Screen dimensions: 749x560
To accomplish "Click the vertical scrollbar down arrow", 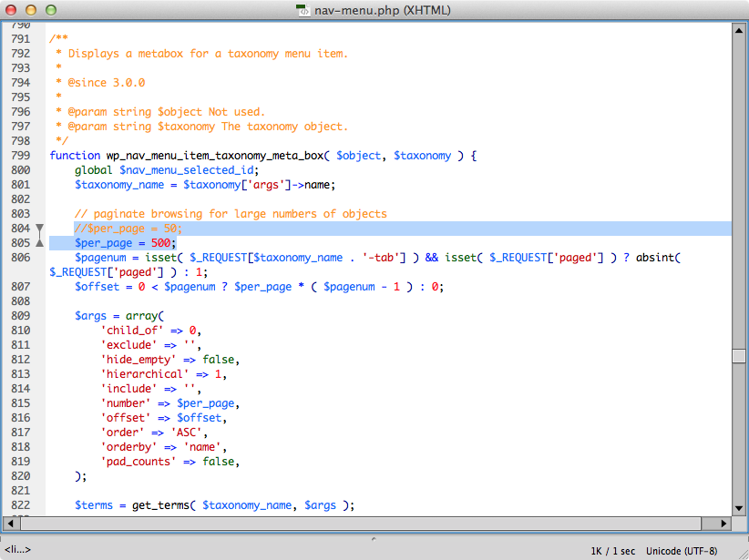I will [738, 508].
